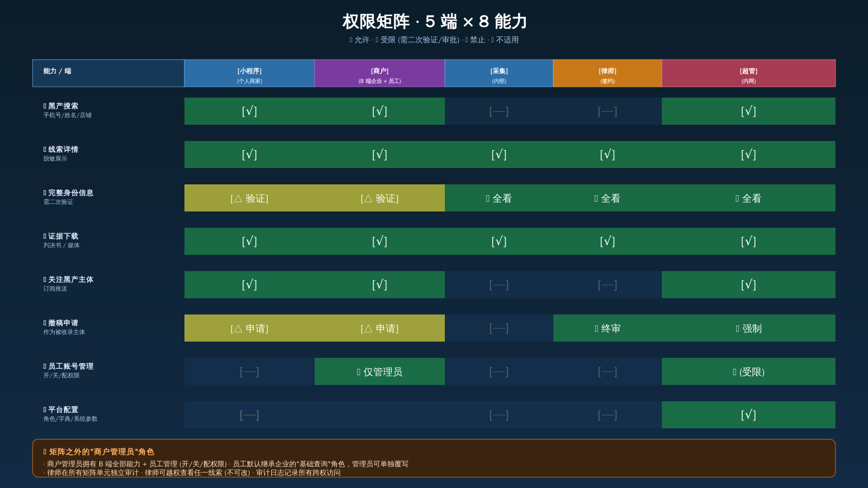Click 证据下载 cell under 商户

tap(380, 241)
